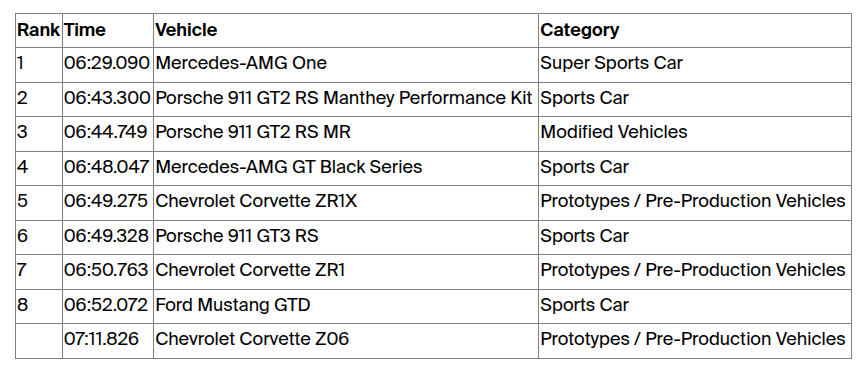Screen dimensions: 867x371
Task: Click the Modified Vehicles category cell
Action: coord(694,134)
